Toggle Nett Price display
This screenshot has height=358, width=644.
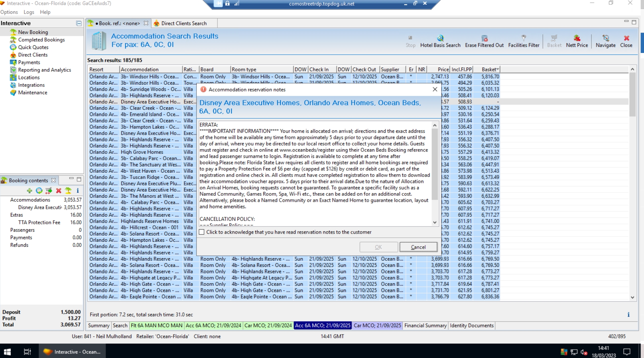pyautogui.click(x=577, y=41)
